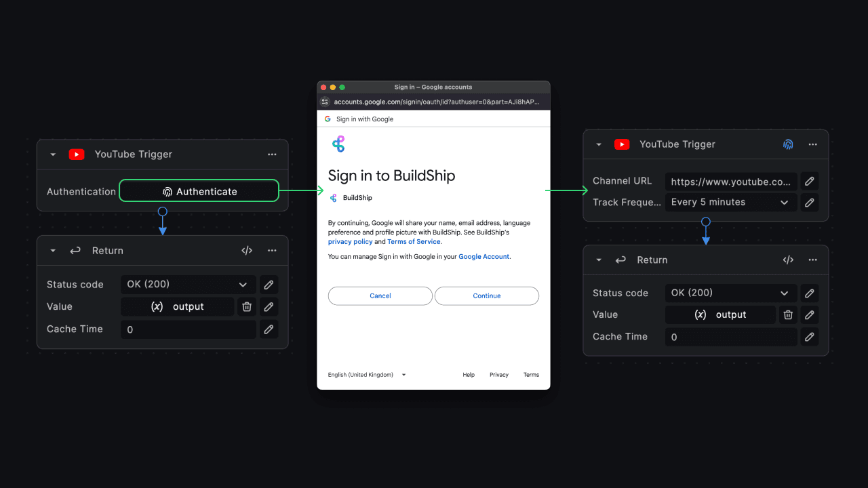Click the large BuildShip logo in the sign-in dialog

click(338, 144)
